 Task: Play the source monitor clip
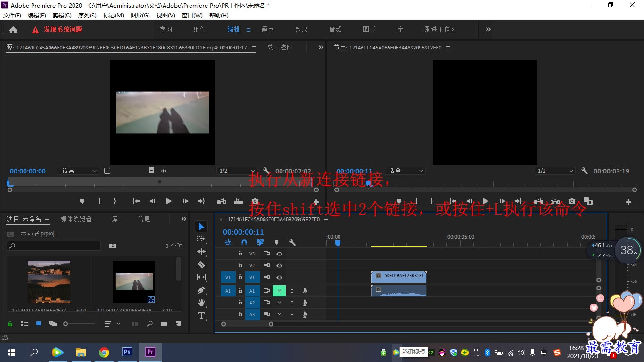168,201
